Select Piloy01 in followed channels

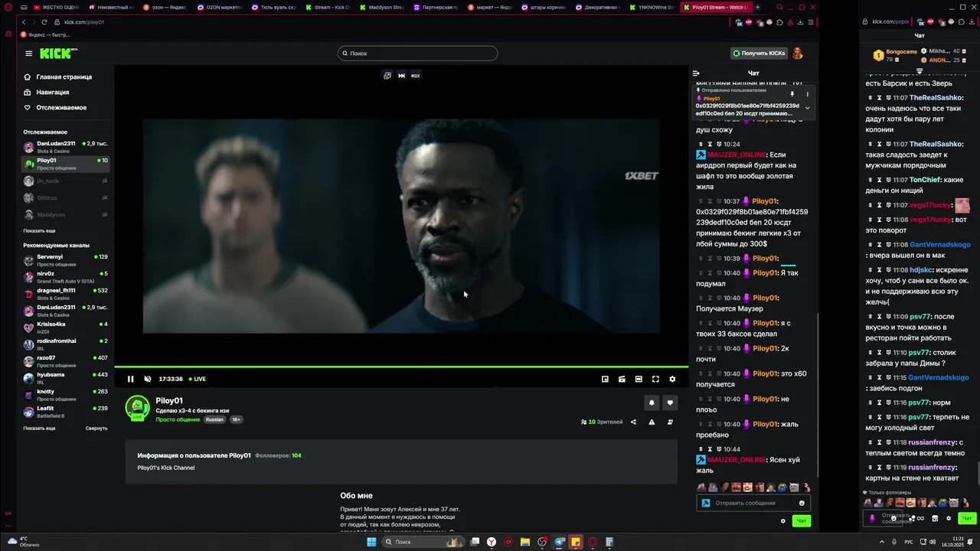[65, 164]
